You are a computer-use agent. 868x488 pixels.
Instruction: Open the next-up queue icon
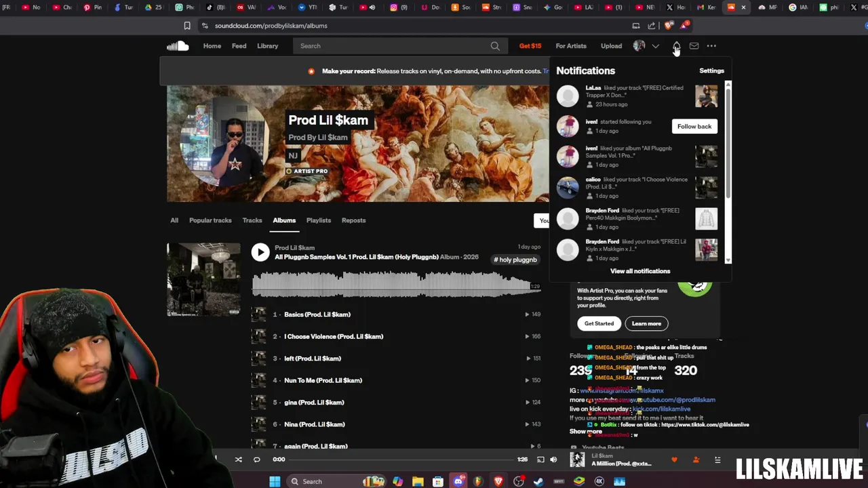click(x=717, y=460)
